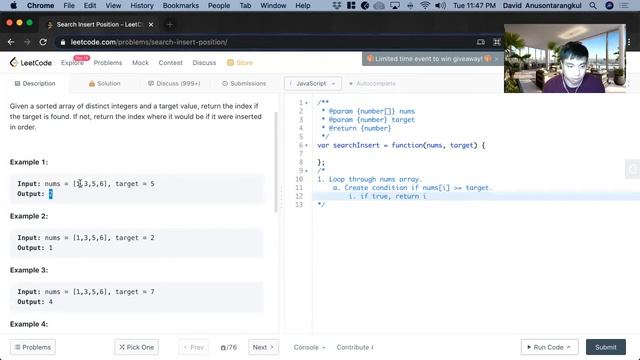Open Spotlight search magnifier icon
The image size is (640, 360).
(593, 5)
